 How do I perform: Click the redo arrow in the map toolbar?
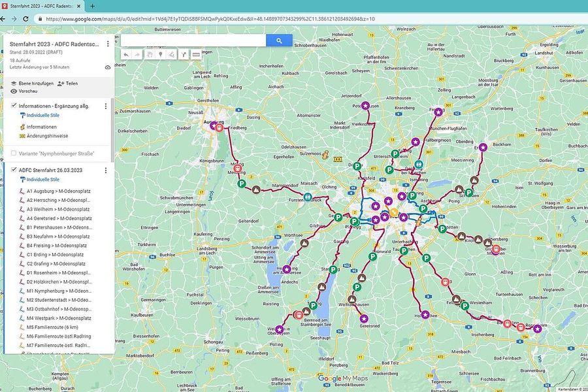137,55
